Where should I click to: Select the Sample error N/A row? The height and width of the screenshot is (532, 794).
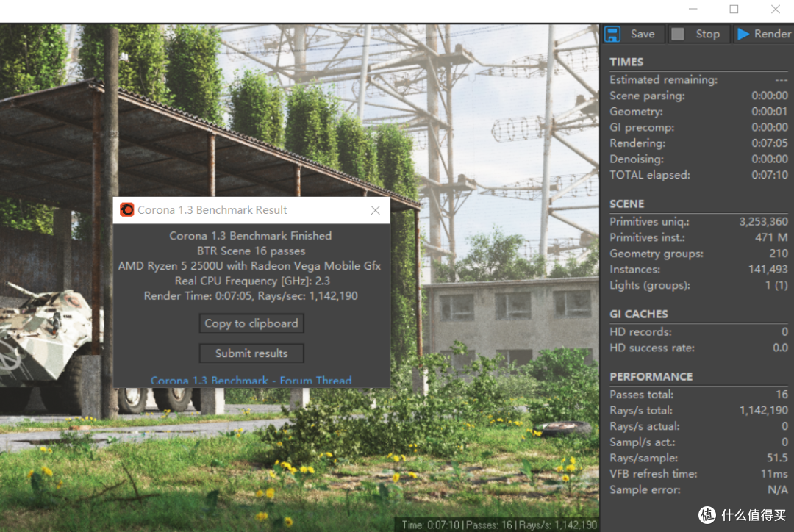coord(699,490)
